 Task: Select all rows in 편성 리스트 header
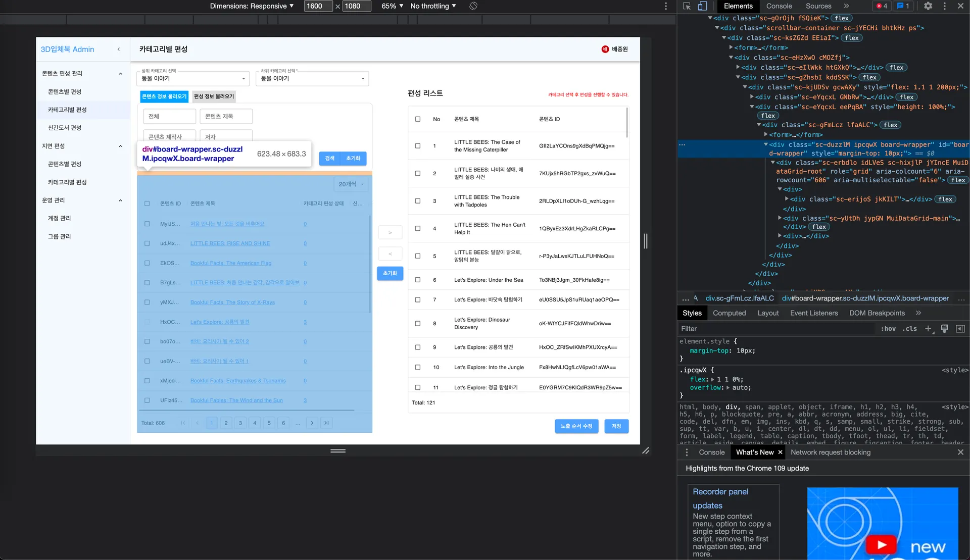pyautogui.click(x=418, y=119)
